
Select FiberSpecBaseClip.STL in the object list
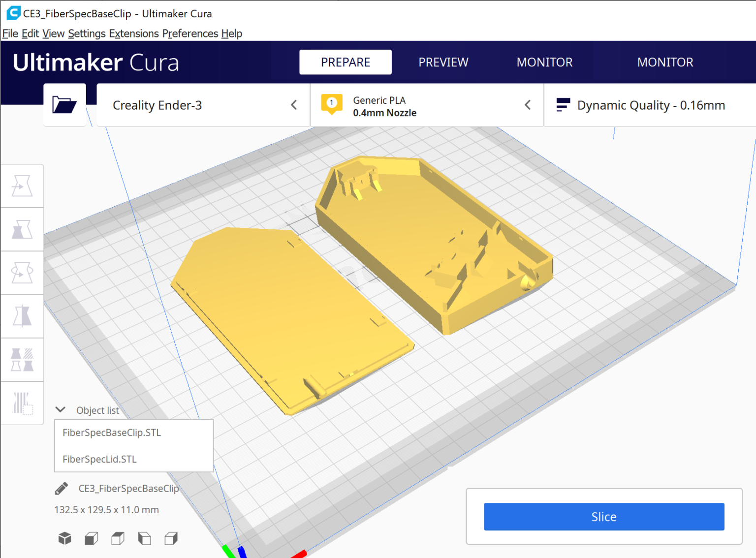click(x=112, y=433)
